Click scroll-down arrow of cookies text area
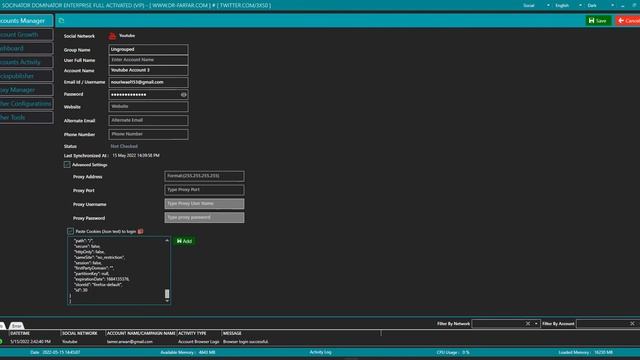 click(x=167, y=301)
